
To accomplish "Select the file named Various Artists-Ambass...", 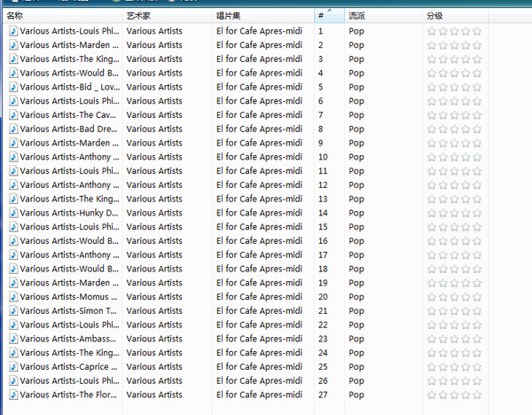I will [x=68, y=339].
